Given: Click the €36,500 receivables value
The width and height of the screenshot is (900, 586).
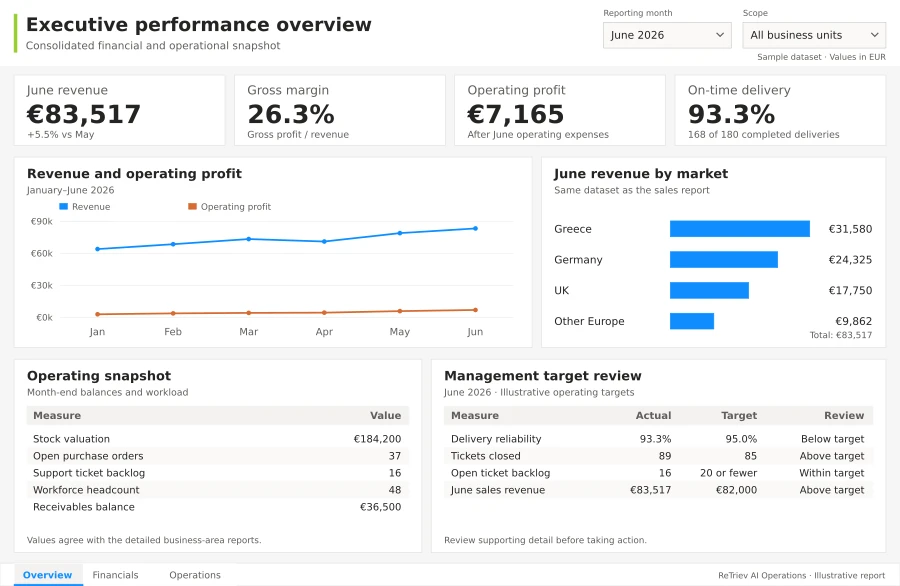Looking at the screenshot, I should point(381,507).
